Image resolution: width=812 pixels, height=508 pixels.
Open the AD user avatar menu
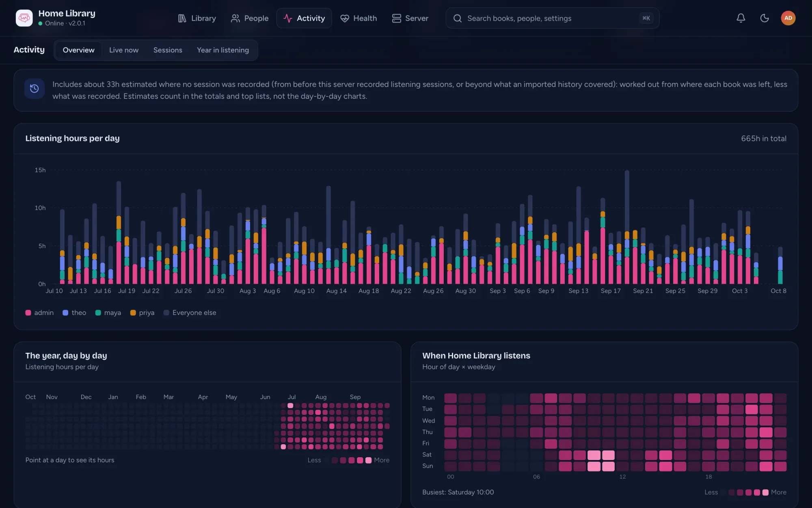coord(788,18)
